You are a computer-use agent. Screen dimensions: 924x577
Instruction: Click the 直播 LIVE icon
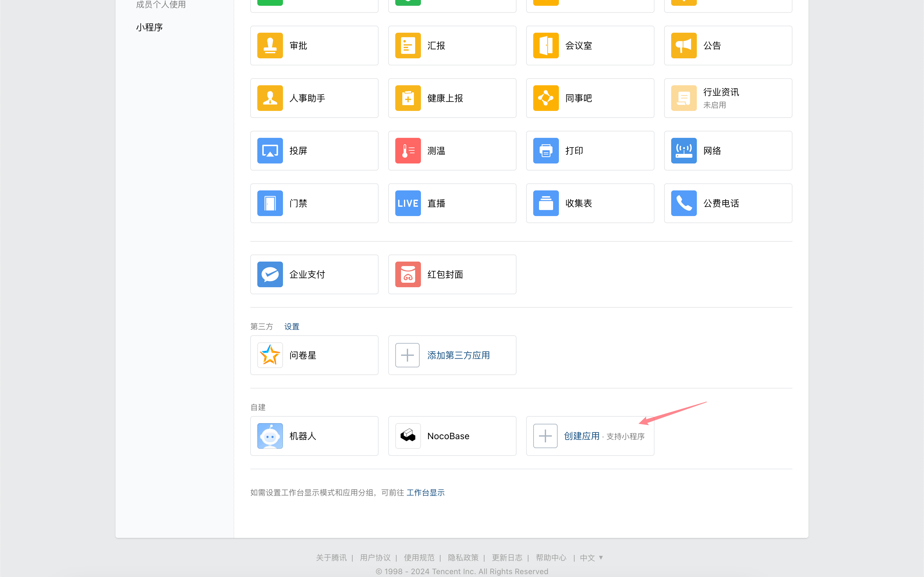(408, 204)
